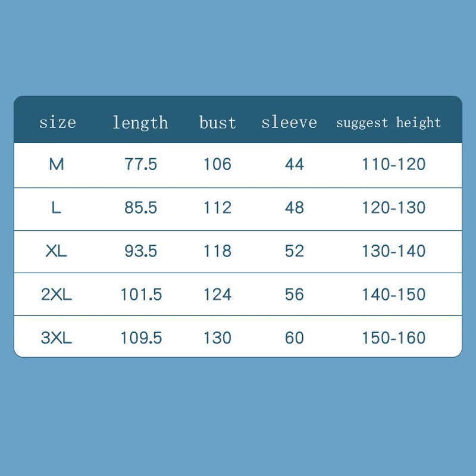Image resolution: width=476 pixels, height=476 pixels.
Task: Click the bust value 118
Action: click(217, 251)
